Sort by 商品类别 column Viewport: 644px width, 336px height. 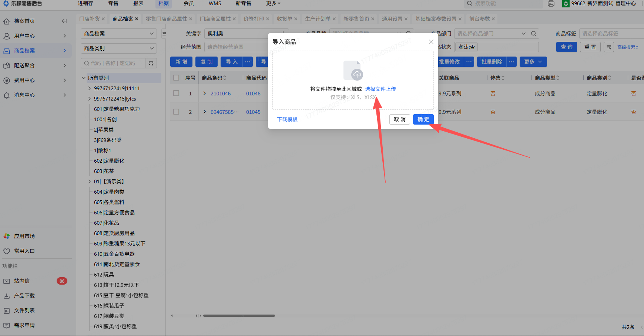pos(610,78)
